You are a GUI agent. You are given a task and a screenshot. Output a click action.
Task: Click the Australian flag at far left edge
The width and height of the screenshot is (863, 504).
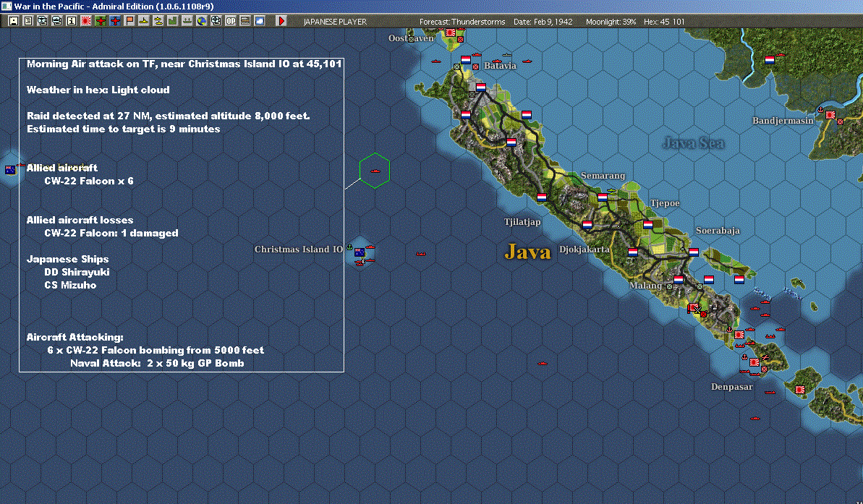(10, 170)
